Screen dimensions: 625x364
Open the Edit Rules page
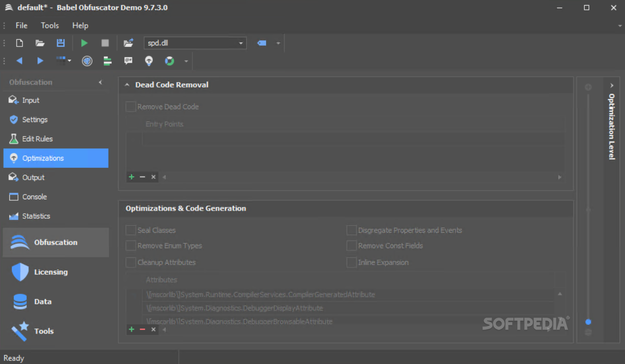56,139
